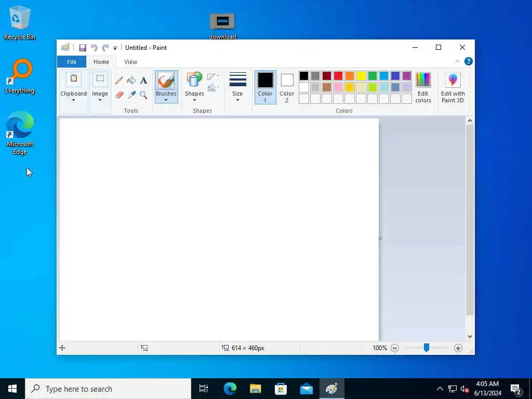The image size is (532, 399).
Task: Select the Magnifier tool
Action: click(x=143, y=95)
